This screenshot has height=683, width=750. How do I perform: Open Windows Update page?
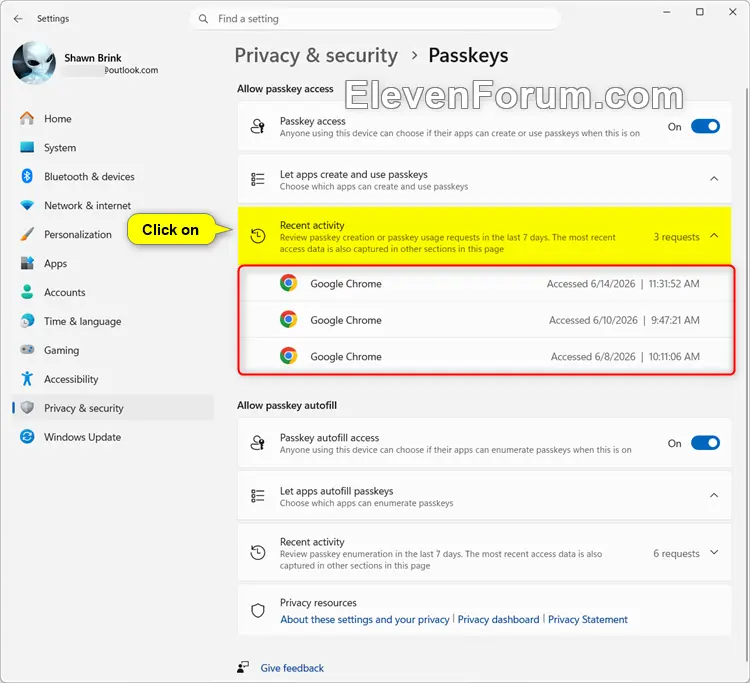[x=113, y=437]
